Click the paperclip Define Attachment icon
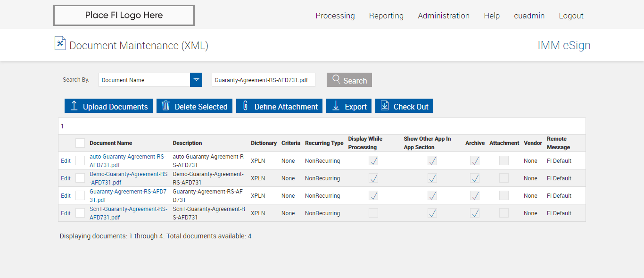 pyautogui.click(x=245, y=106)
